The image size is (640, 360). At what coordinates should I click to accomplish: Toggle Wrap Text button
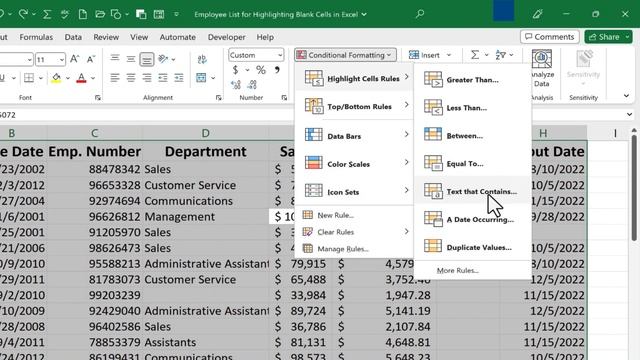tap(202, 60)
